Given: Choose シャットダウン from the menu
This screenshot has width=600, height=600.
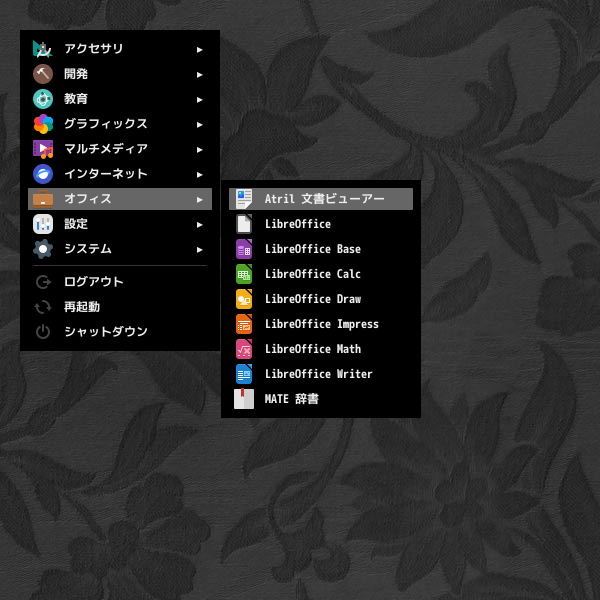Looking at the screenshot, I should click(x=120, y=332).
